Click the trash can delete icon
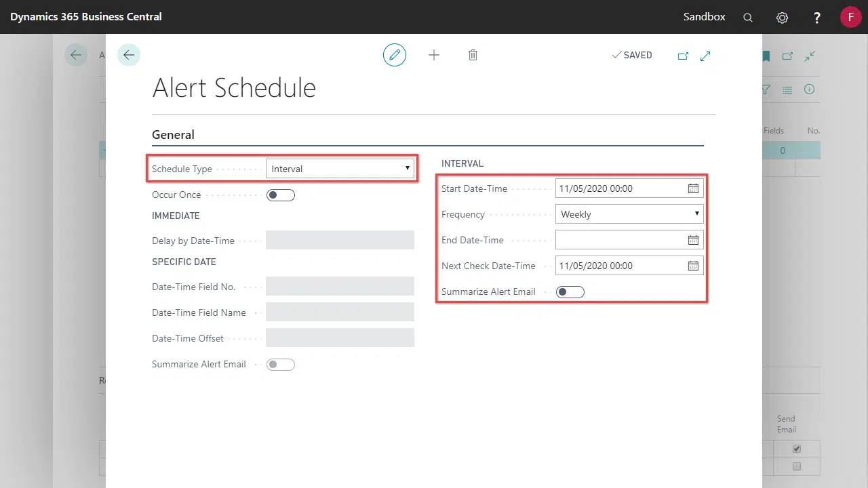868x488 pixels. (473, 55)
